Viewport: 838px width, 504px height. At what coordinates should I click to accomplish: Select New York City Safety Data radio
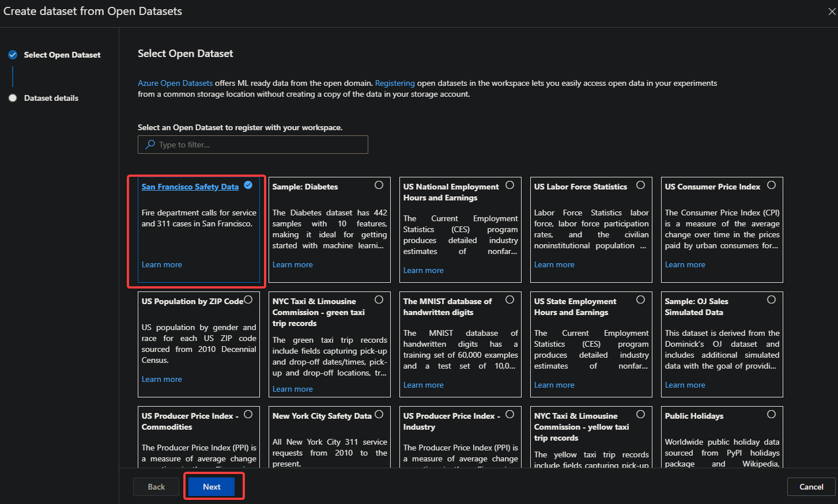click(379, 414)
